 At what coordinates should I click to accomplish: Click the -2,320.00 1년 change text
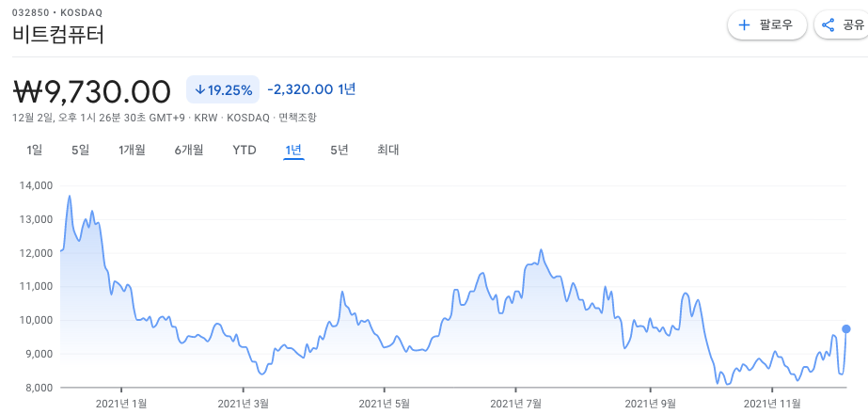311,89
